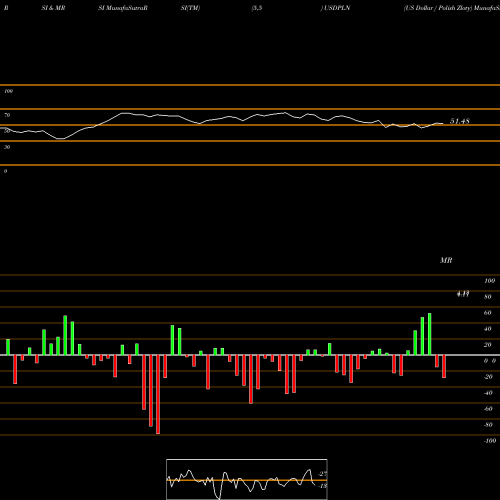Click the 'SI(TM)' header label
The height and width of the screenshot is (500, 500).
(190, 8)
